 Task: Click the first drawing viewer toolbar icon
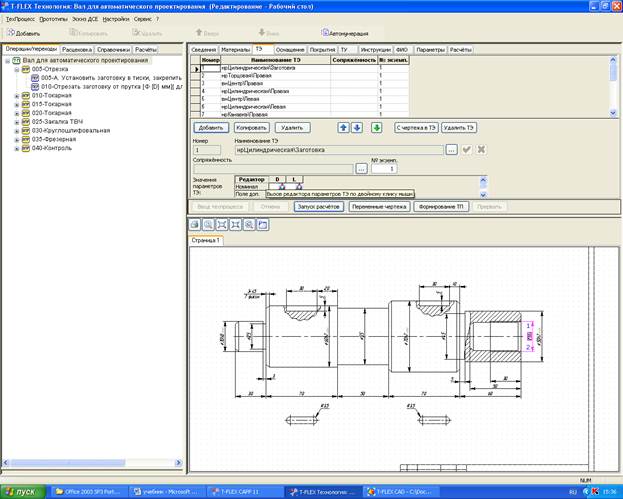pos(195,224)
